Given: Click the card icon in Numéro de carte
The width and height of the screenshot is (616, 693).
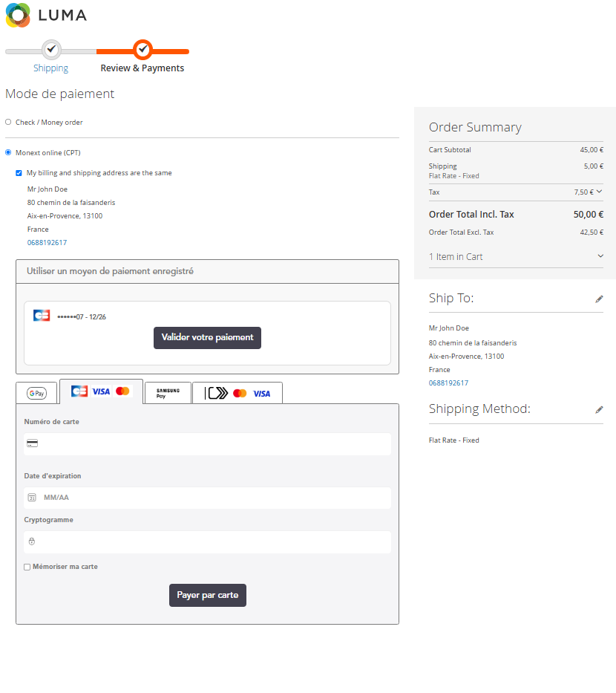Looking at the screenshot, I should pos(32,443).
